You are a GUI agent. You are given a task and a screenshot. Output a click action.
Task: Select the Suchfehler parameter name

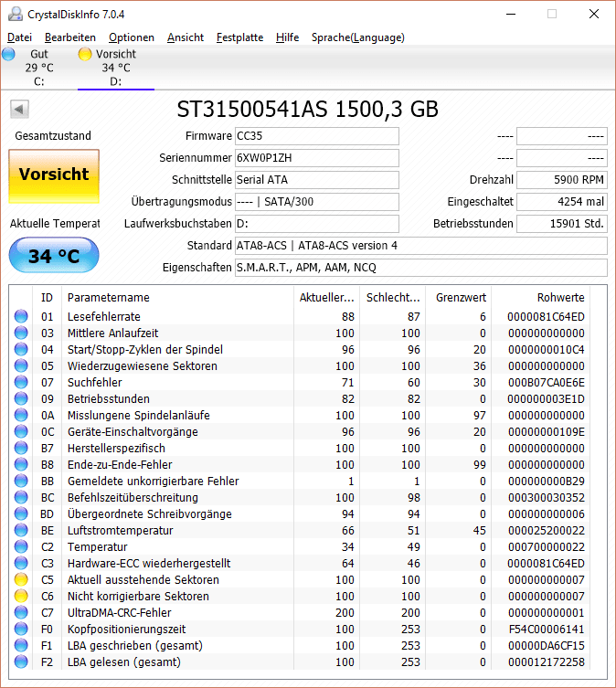94,383
